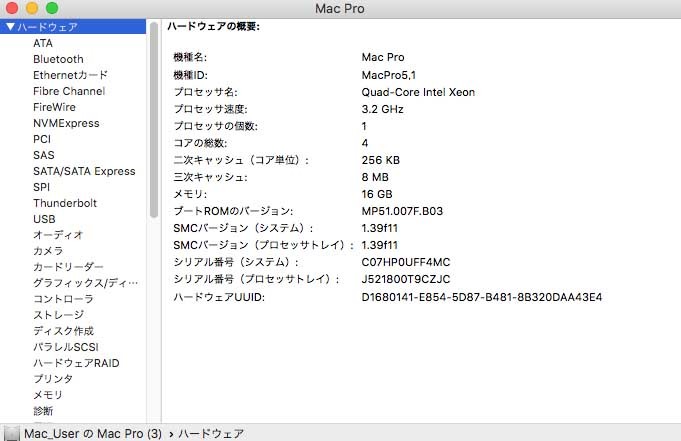Screen dimensions: 681x441
Task: Open the オーディオ entry
Action: [x=58, y=235]
